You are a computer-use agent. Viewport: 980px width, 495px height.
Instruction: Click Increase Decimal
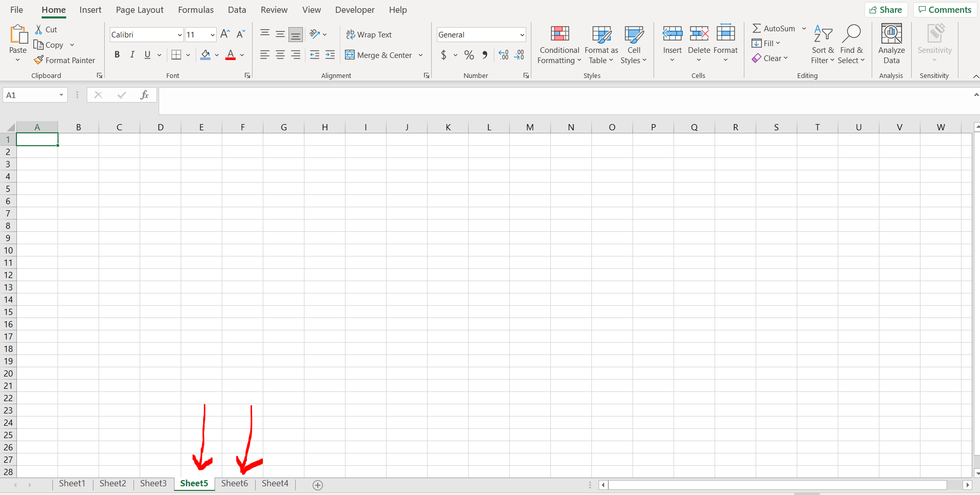point(503,55)
